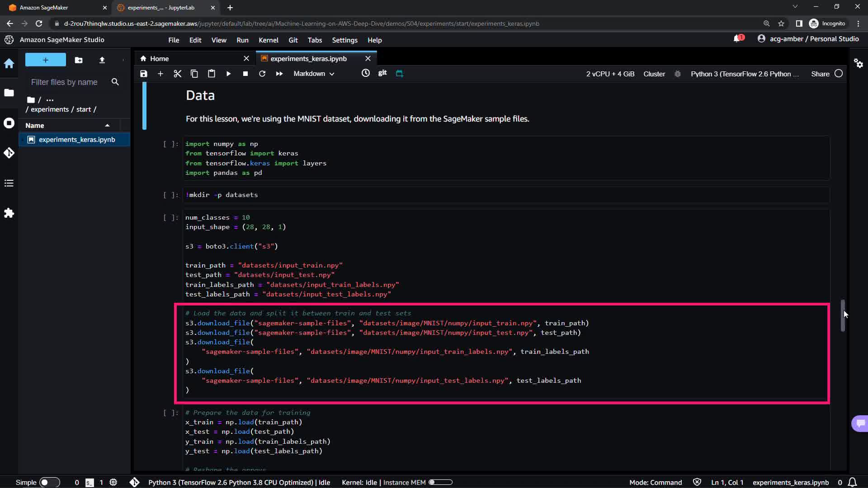The width and height of the screenshot is (868, 488).
Task: Open the Git sidebar panel
Action: click(x=9, y=153)
